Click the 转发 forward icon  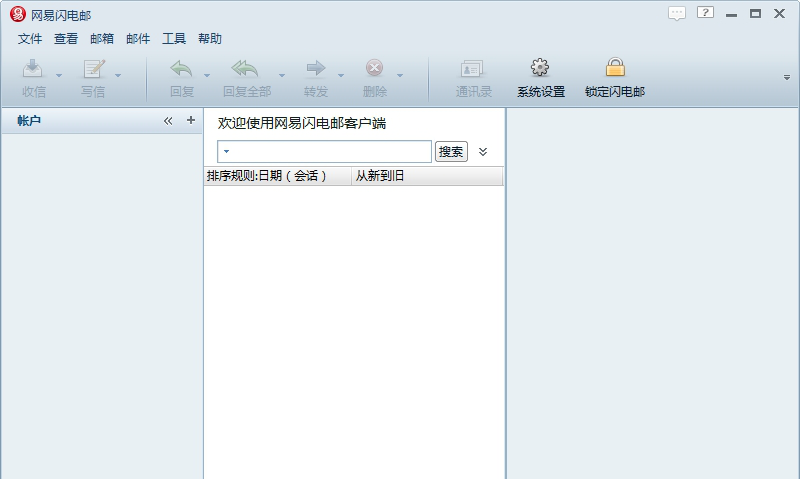tap(316, 68)
